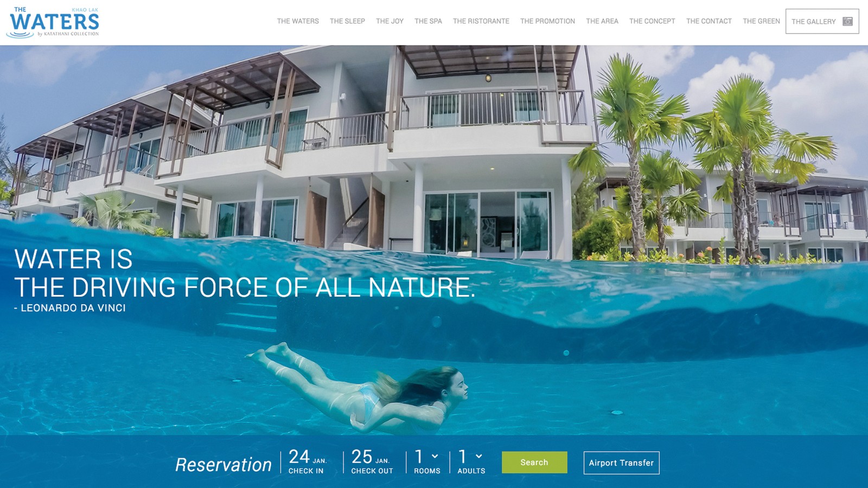Image resolution: width=868 pixels, height=488 pixels.
Task: Expand the Adults dropdown chevron
Action: click(478, 456)
